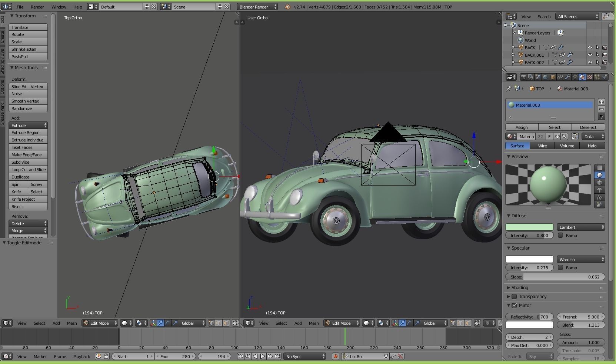The height and width of the screenshot is (364, 616).
Task: Open Constraints tab chain-link icon
Action: (560, 77)
